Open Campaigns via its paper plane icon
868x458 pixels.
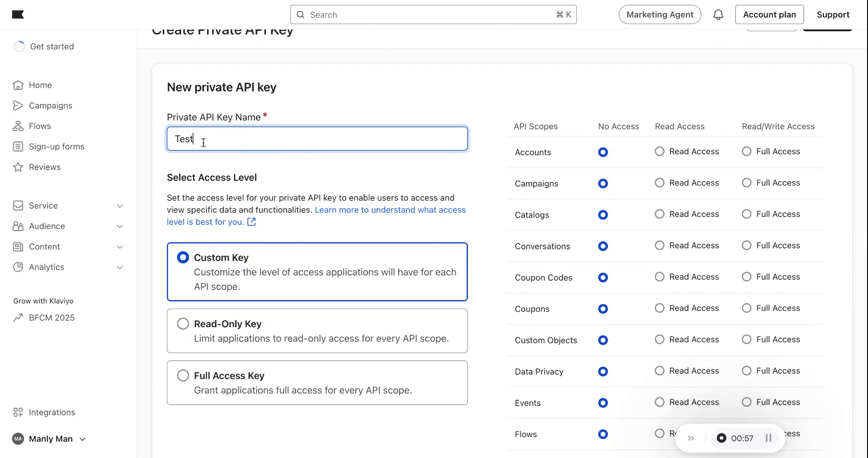pyautogui.click(x=18, y=105)
